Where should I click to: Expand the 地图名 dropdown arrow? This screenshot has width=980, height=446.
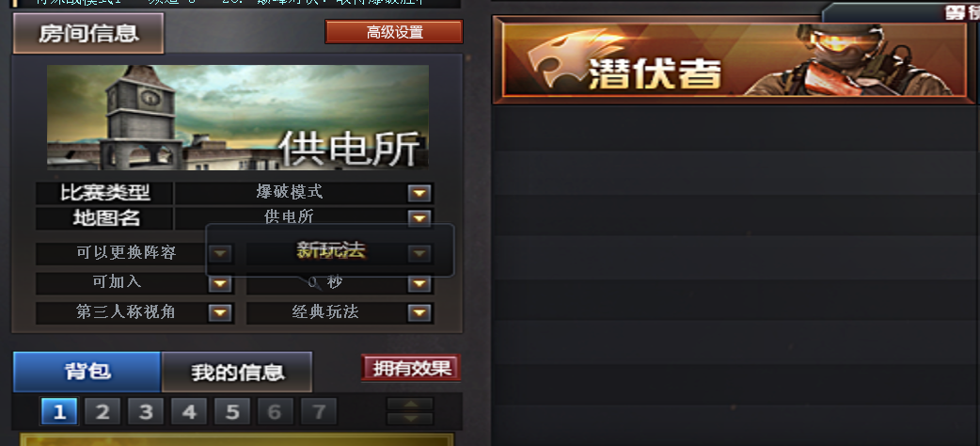pyautogui.click(x=419, y=218)
